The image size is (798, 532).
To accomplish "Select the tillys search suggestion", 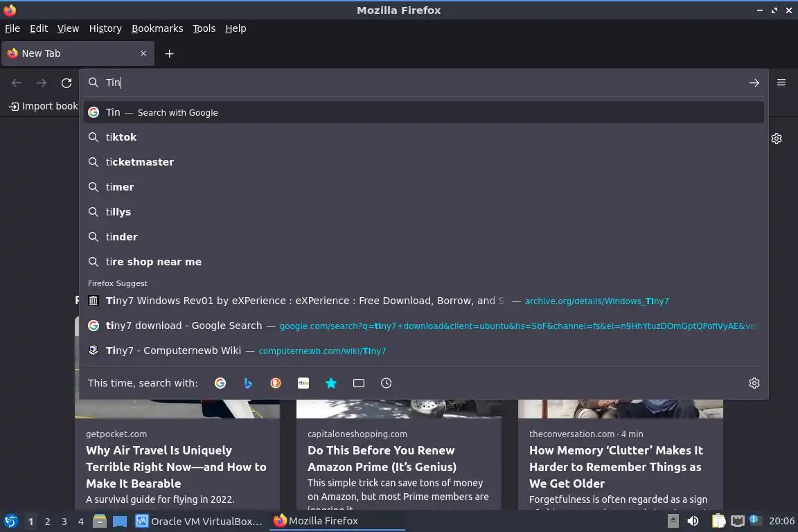I will [423, 212].
